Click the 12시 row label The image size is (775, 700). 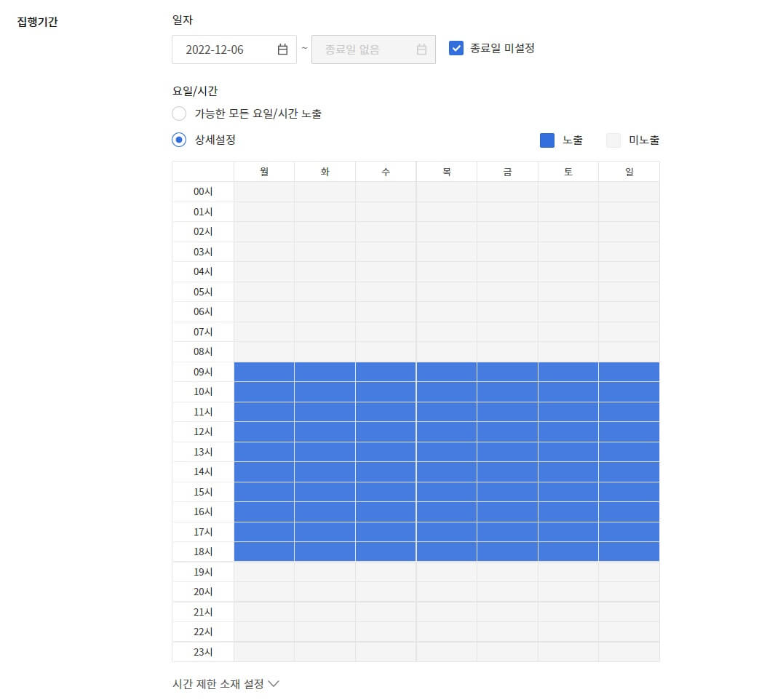point(202,432)
